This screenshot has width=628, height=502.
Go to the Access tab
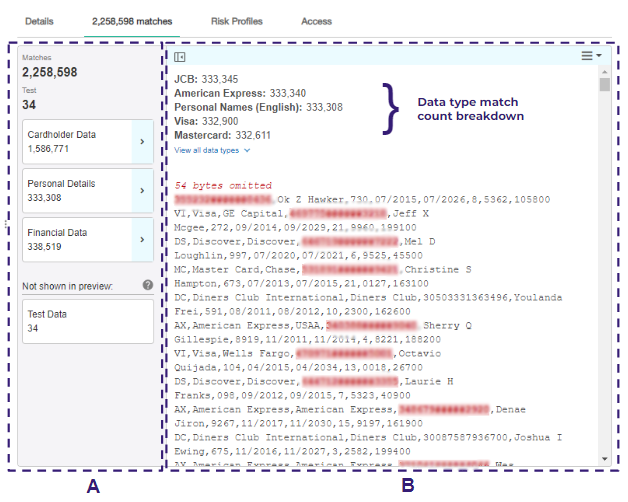click(316, 21)
